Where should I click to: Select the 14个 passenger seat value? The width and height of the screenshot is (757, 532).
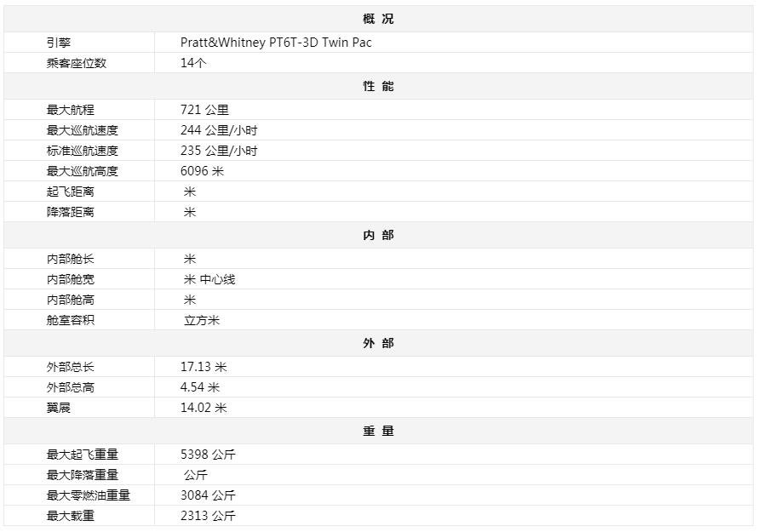click(193, 63)
